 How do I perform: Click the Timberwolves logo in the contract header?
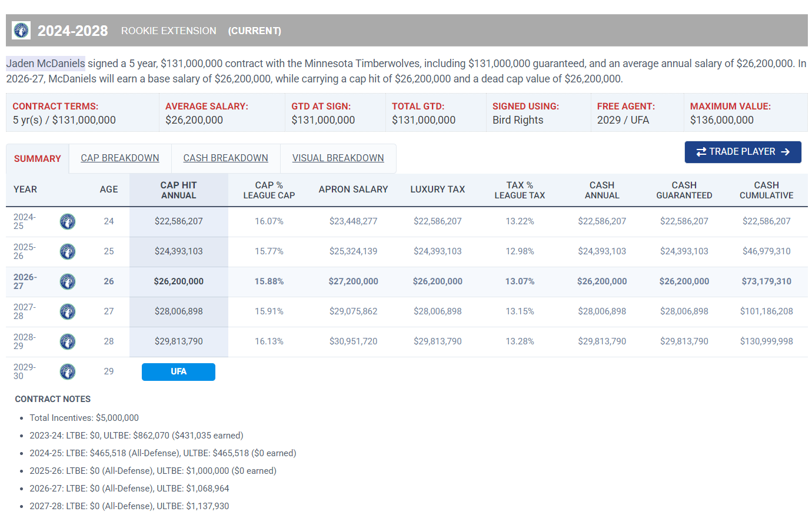21,30
